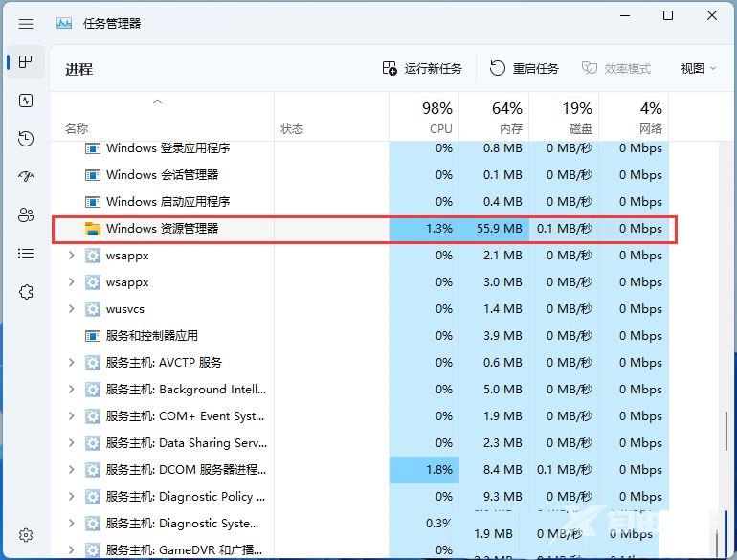The height and width of the screenshot is (560, 737).
Task: Click the process list vertical scrollbar thumb
Action: (726, 431)
